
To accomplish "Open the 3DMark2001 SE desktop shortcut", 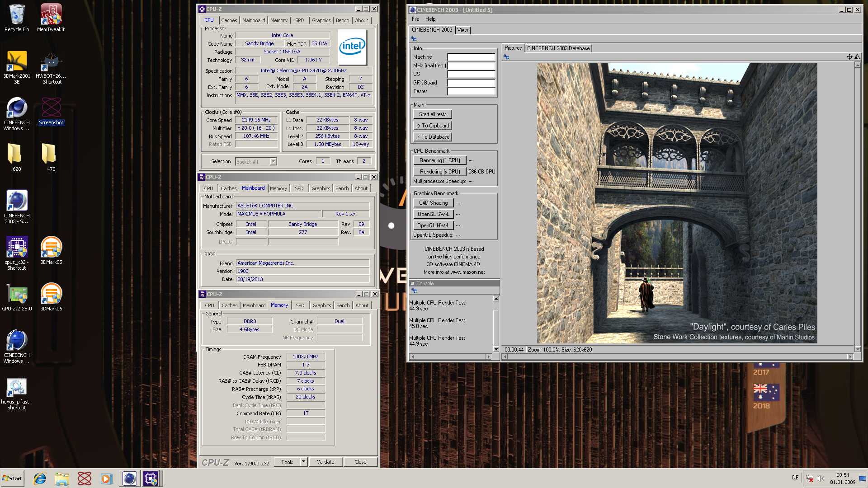I will [17, 67].
